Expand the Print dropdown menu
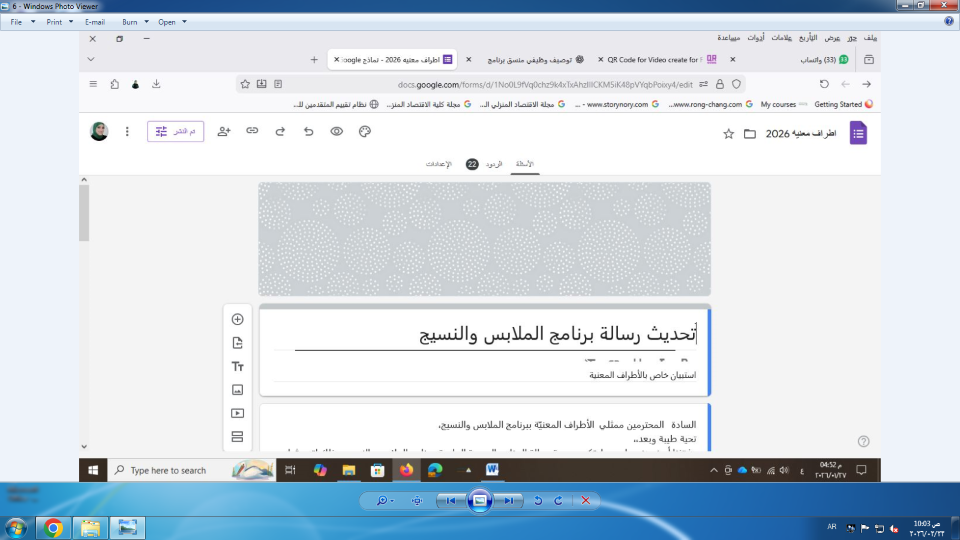960x540 pixels. point(59,21)
